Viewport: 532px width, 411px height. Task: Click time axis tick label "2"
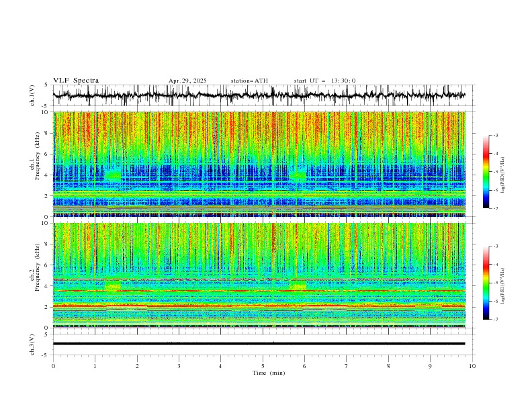pyautogui.click(x=137, y=366)
